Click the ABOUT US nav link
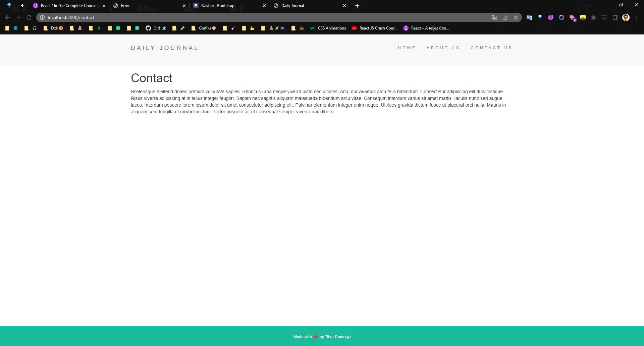The width and height of the screenshot is (644, 346). coord(443,48)
